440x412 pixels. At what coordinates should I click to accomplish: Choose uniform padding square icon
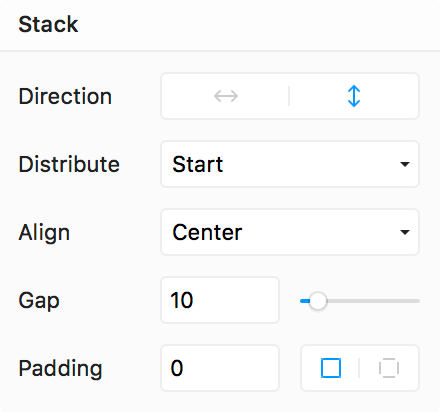(331, 368)
